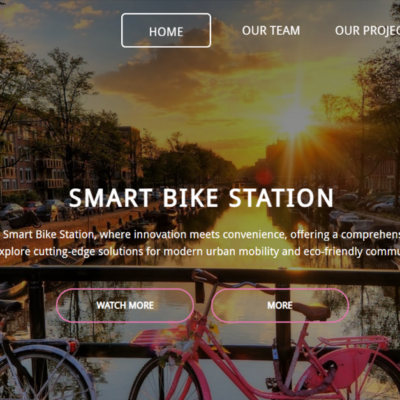400x400 pixels.
Task: Click the 'innovation meets convenience' description line
Action: point(200,235)
